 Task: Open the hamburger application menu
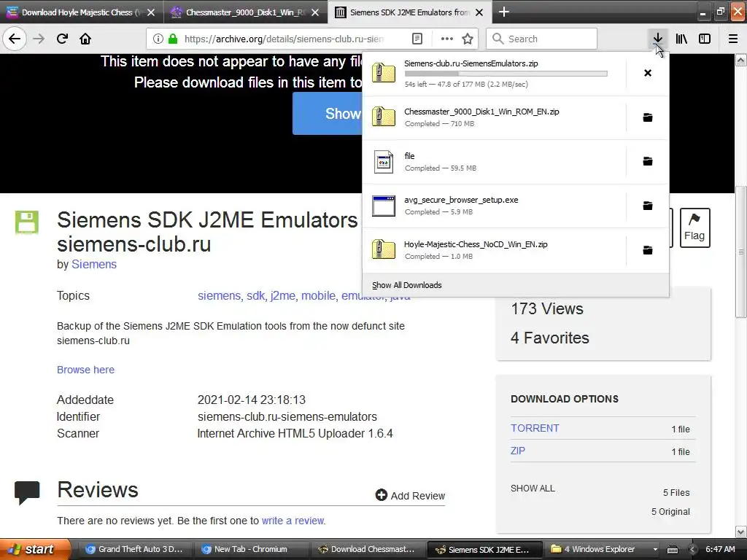tap(733, 39)
